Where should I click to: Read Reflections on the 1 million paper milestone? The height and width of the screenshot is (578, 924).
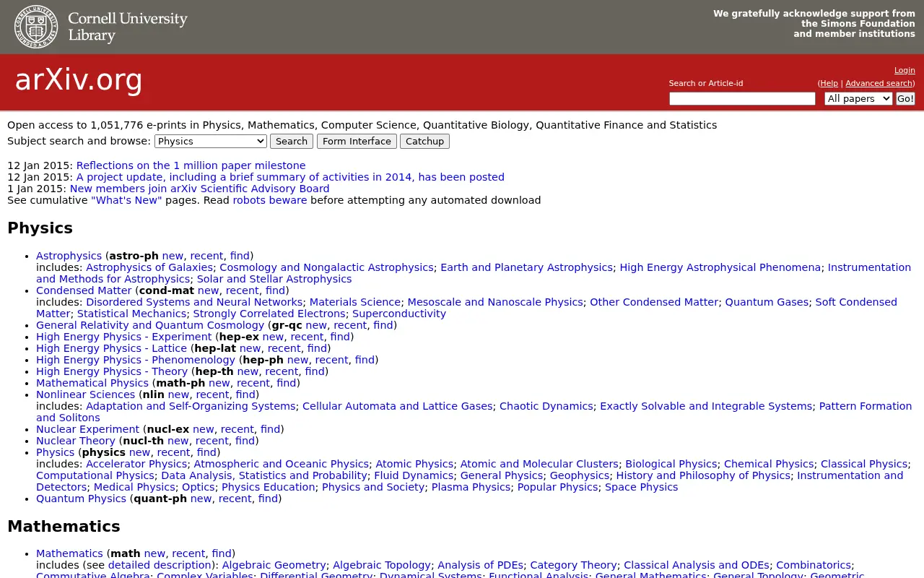click(191, 165)
